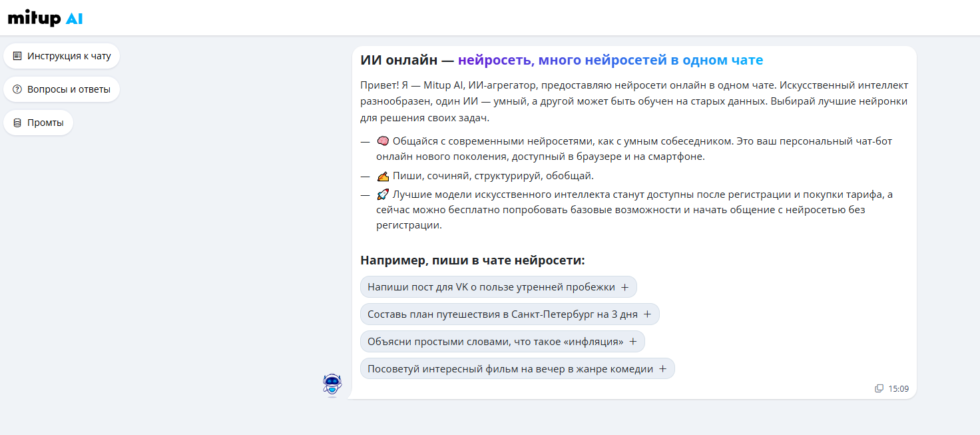Click the message timestamp 15:09
980x435 pixels.
[898, 388]
